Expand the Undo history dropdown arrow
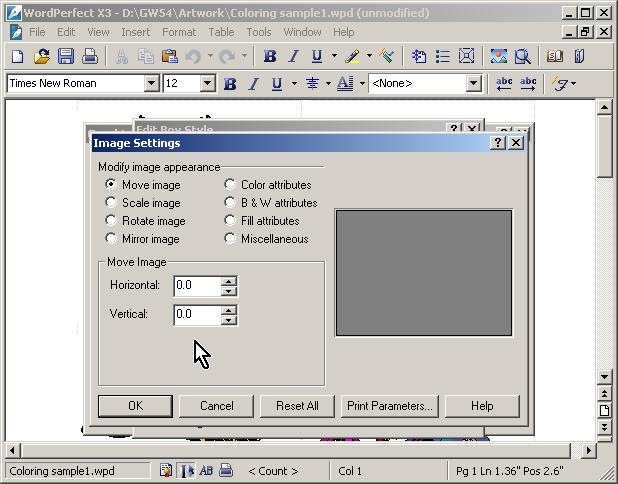The image size is (618, 484). pos(210,56)
